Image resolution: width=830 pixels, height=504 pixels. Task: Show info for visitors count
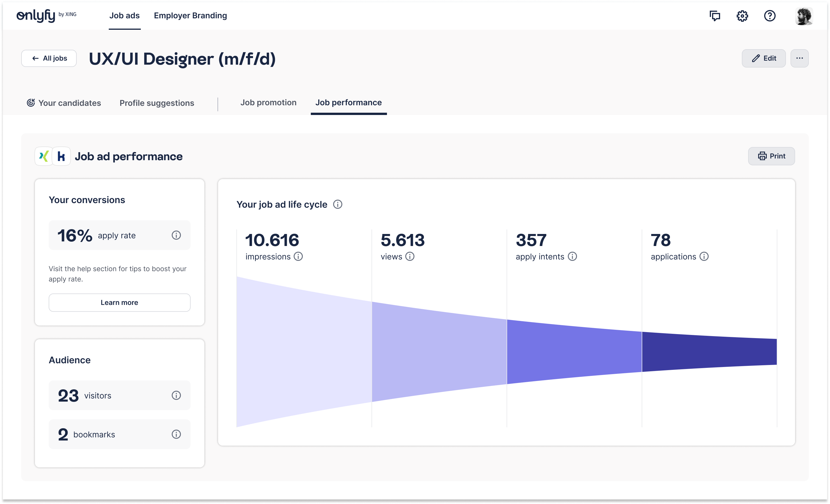pos(176,395)
